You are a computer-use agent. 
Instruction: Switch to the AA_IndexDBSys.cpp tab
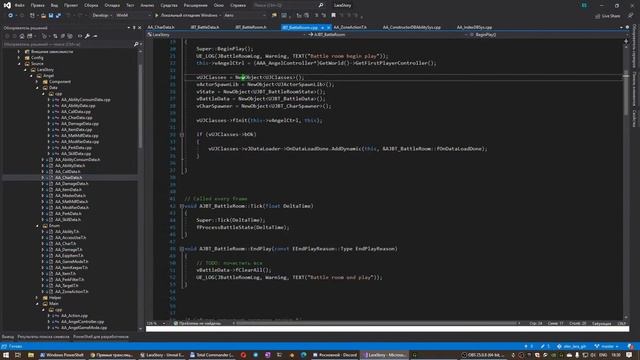click(474, 27)
